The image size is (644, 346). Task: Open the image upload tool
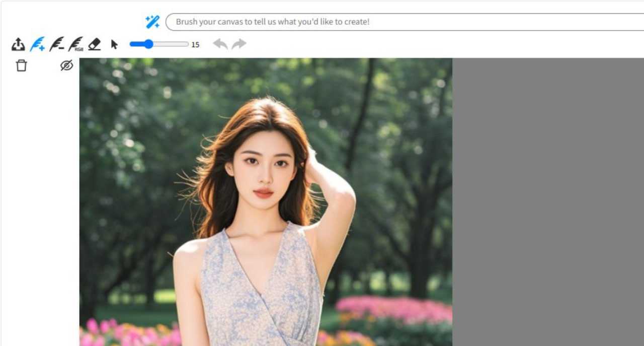click(x=18, y=44)
